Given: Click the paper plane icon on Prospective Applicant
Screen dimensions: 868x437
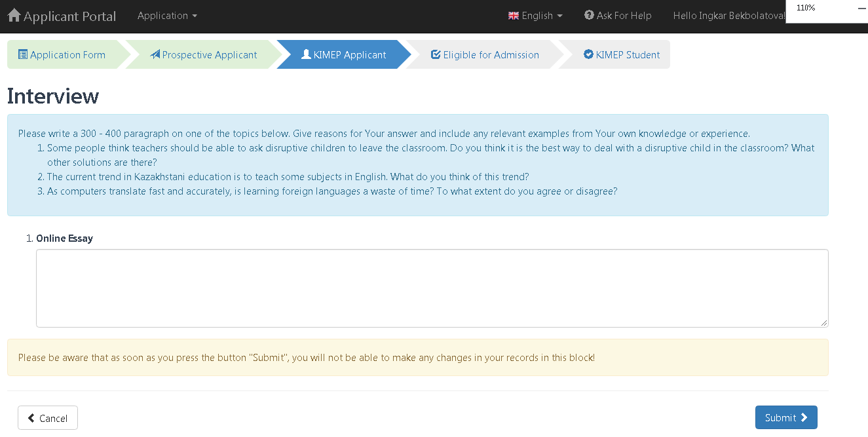Looking at the screenshot, I should [155, 54].
